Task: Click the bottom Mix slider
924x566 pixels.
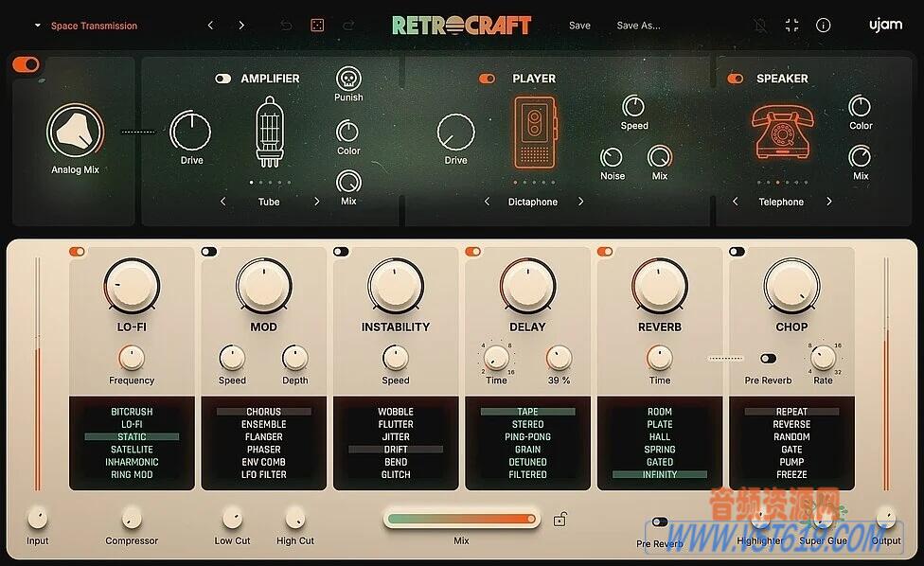Action: coord(461,519)
